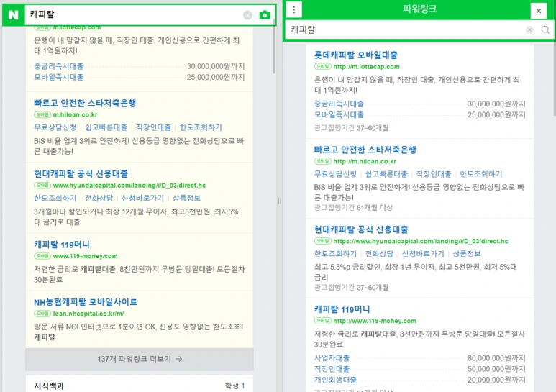The width and height of the screenshot is (556, 392).
Task: Click 쉽고빠른대출 sublink in left window
Action: (106, 127)
